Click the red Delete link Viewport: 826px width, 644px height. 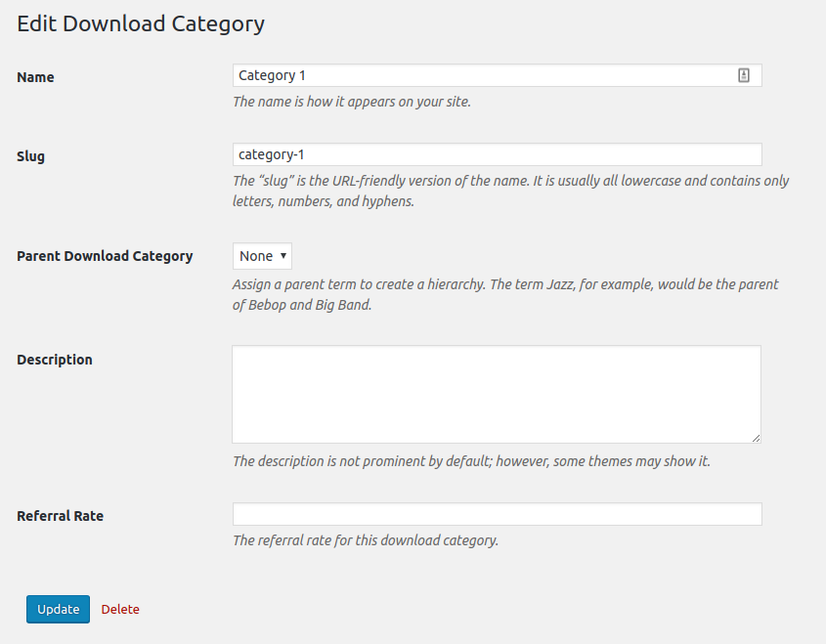point(120,609)
